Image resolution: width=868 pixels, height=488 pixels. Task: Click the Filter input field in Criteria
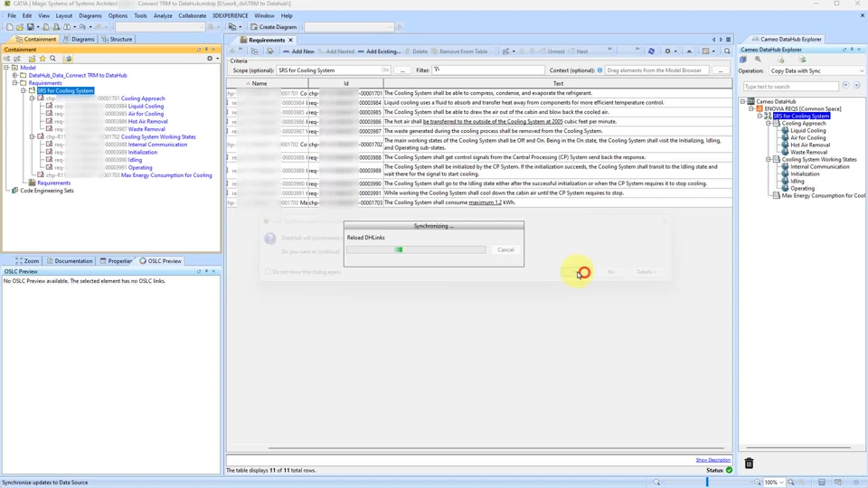[488, 70]
